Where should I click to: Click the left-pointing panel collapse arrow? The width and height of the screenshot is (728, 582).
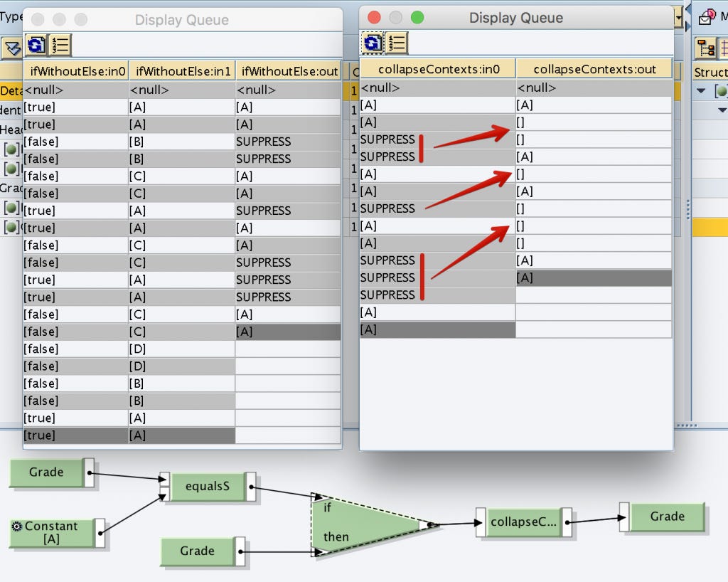click(687, 9)
